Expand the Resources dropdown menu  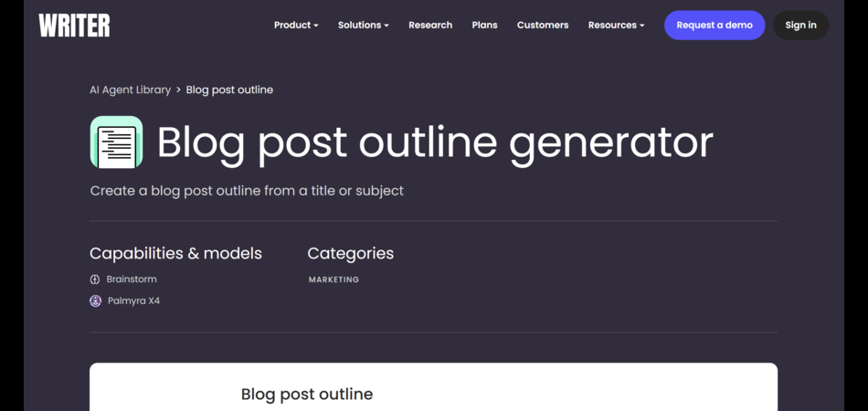pos(616,26)
